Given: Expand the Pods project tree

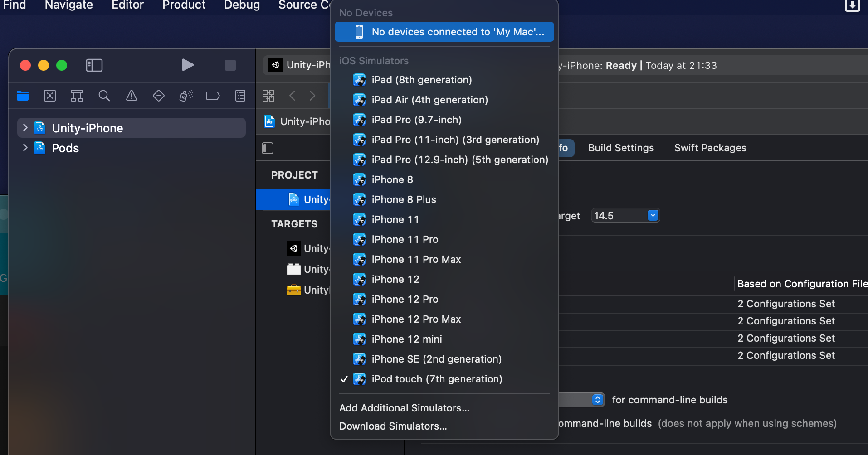Looking at the screenshot, I should pyautogui.click(x=25, y=148).
